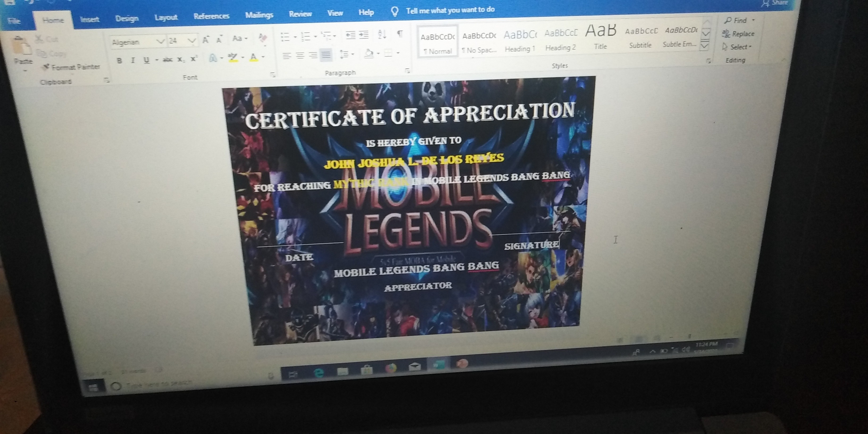The image size is (868, 434).
Task: Open the File menu
Action: point(14,21)
